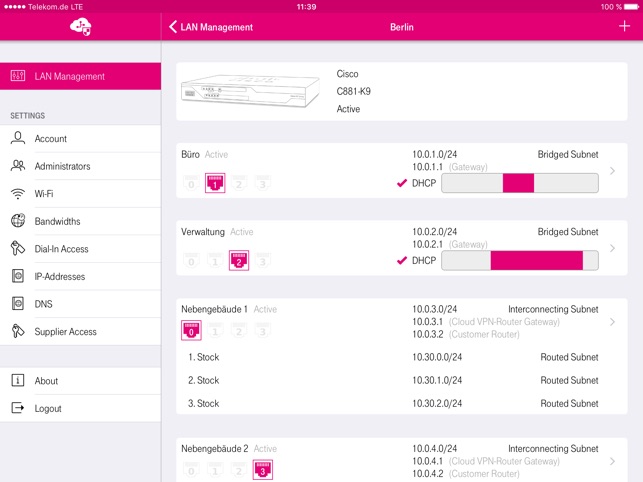Select port 3 in Nebengebäude 1
Screen dimensions: 643x482
[262, 330]
